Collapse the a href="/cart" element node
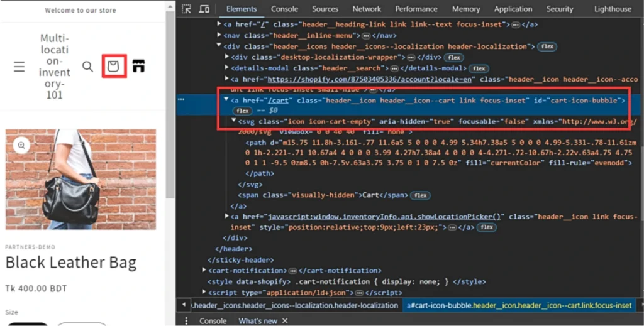Screen dimensions: 644x326 coord(226,101)
